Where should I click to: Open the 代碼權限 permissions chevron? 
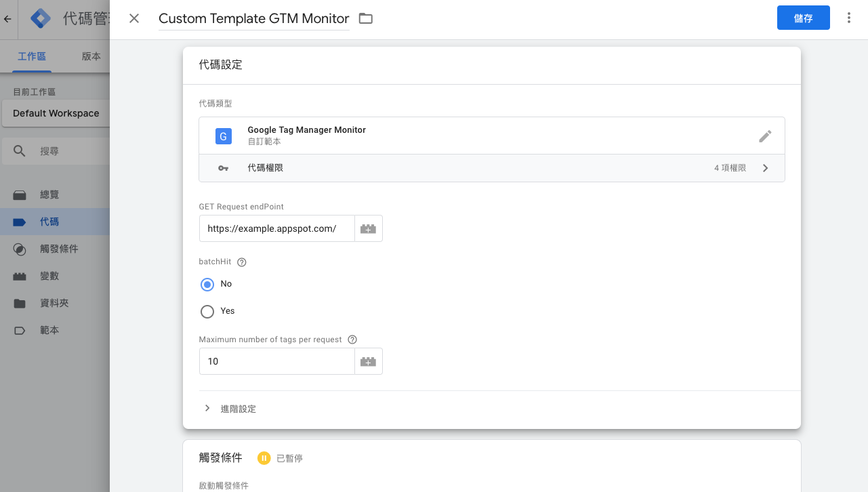[765, 167]
